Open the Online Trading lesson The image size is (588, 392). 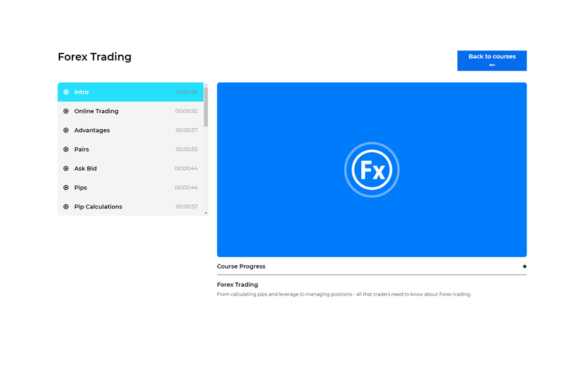tap(96, 111)
